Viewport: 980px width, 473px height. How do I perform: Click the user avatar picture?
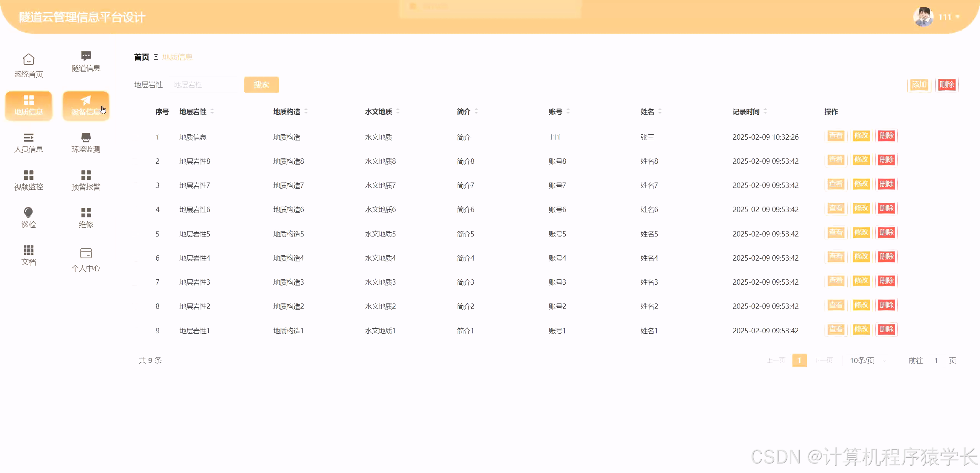[x=923, y=17]
